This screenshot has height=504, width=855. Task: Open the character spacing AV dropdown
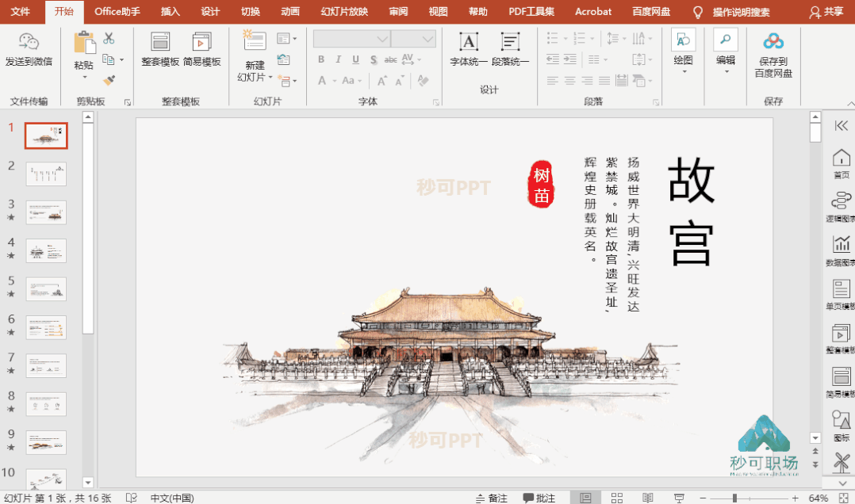coord(411,59)
